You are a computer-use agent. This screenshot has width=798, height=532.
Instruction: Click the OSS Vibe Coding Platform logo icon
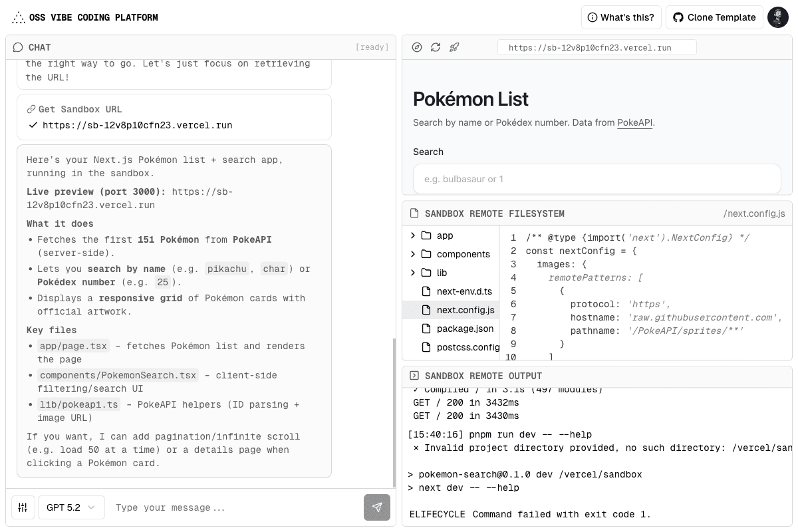[x=19, y=18]
